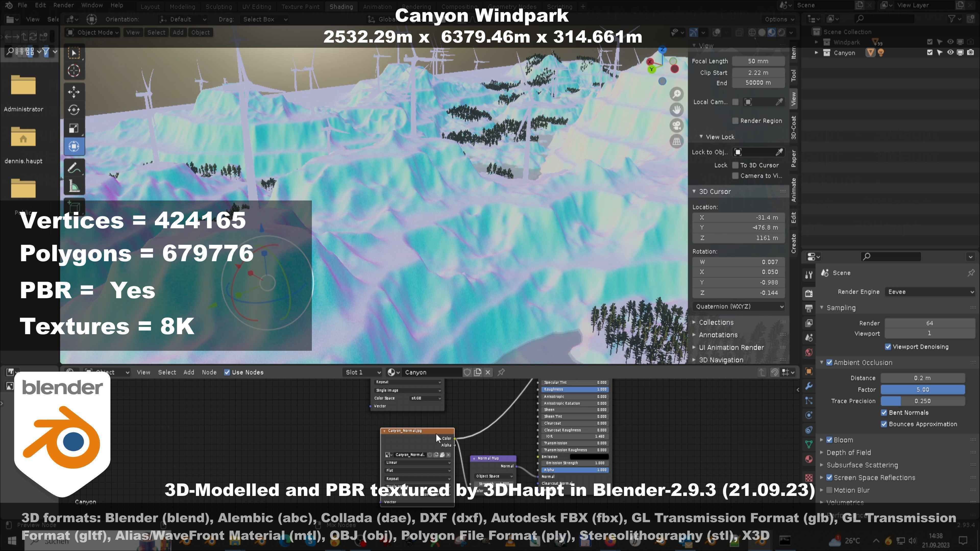Select the Scale tool
The height and width of the screenshot is (551, 980).
point(74,128)
